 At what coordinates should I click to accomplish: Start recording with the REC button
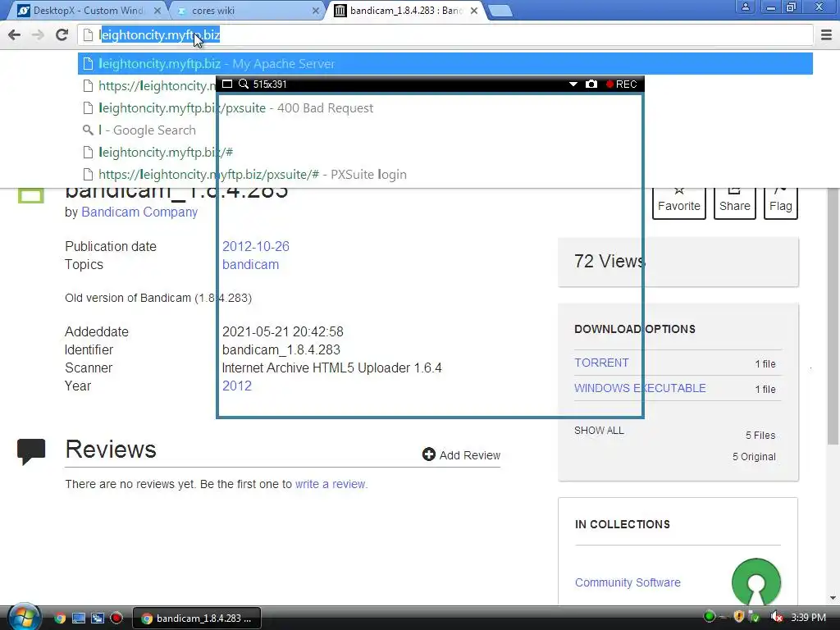click(622, 84)
